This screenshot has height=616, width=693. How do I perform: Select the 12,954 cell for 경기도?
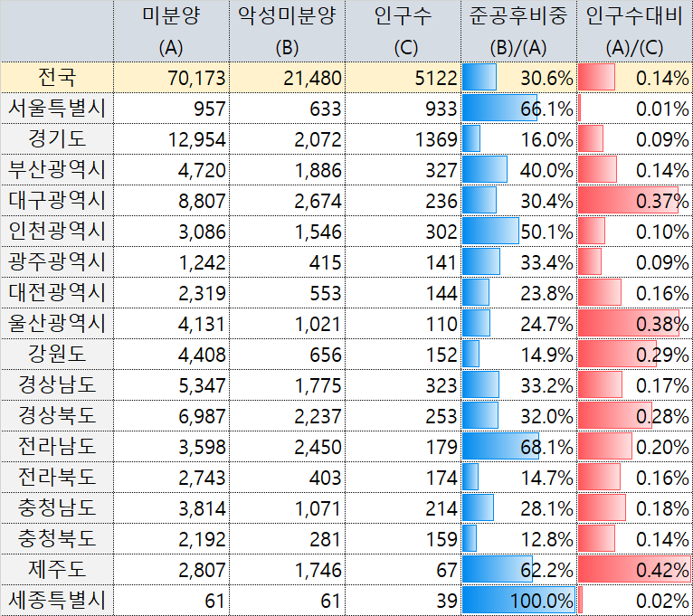[x=172, y=138]
